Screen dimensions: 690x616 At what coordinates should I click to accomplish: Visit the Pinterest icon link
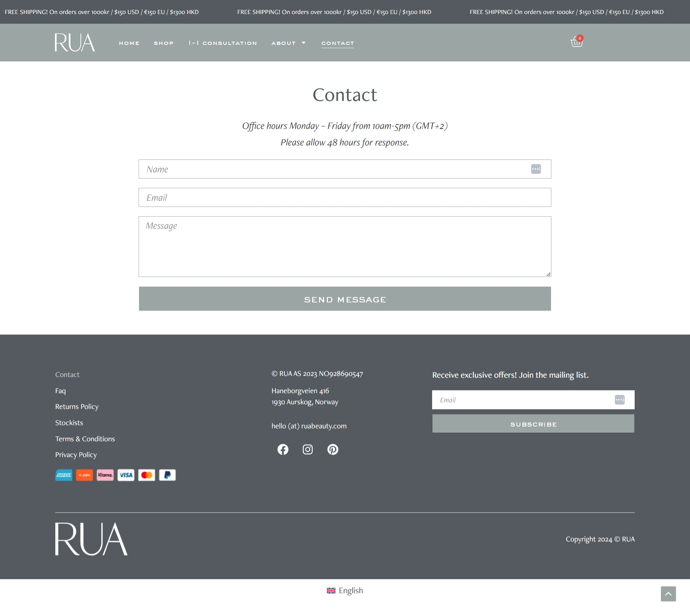click(x=333, y=449)
